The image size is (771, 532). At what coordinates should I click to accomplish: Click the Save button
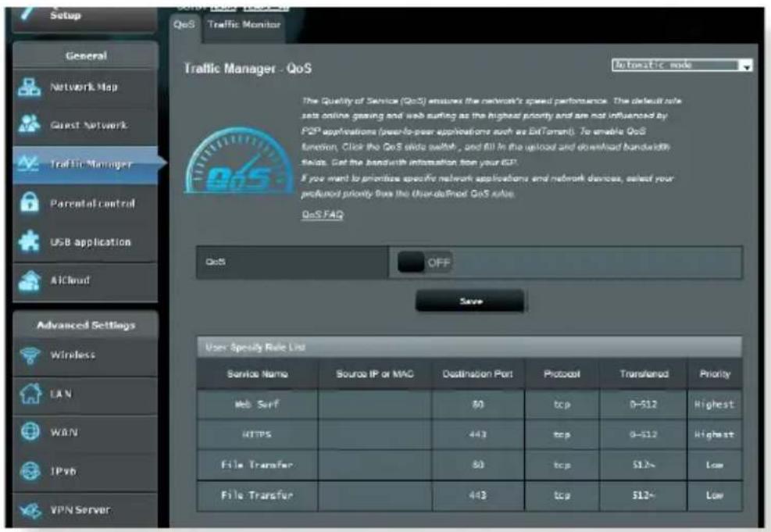(470, 301)
